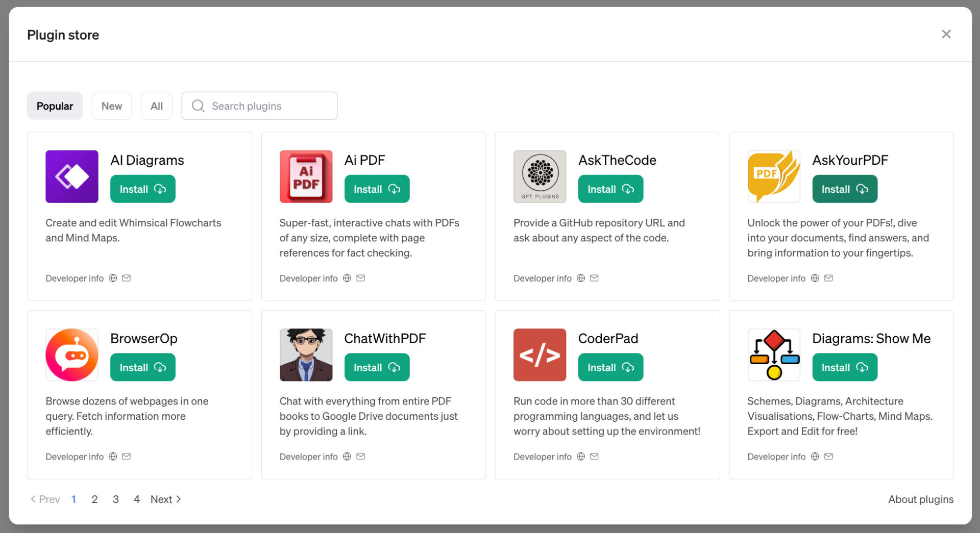Click CoderPad developer website globe icon

click(580, 456)
